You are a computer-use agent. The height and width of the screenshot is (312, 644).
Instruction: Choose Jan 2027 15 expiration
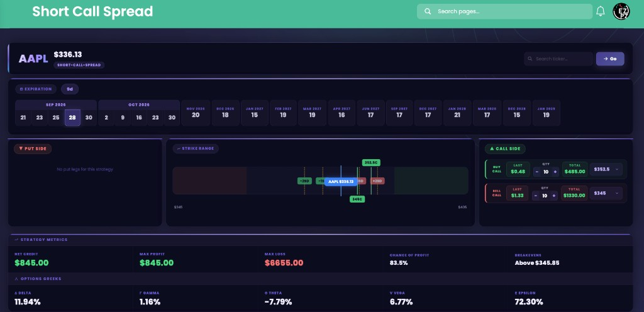(255, 113)
